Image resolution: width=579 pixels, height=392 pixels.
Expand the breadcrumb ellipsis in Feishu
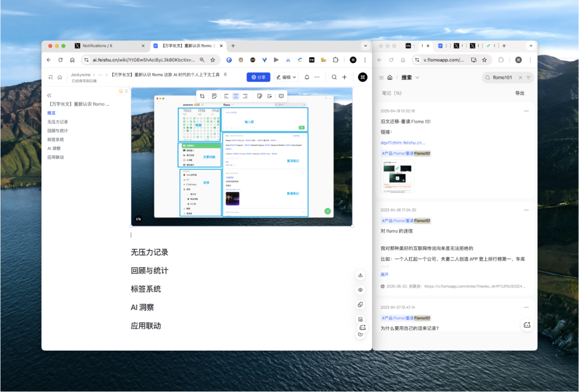tap(100, 74)
